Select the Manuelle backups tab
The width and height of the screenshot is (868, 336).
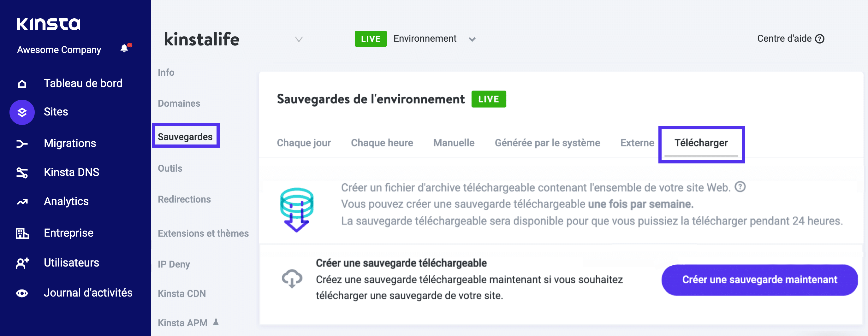[x=453, y=143]
